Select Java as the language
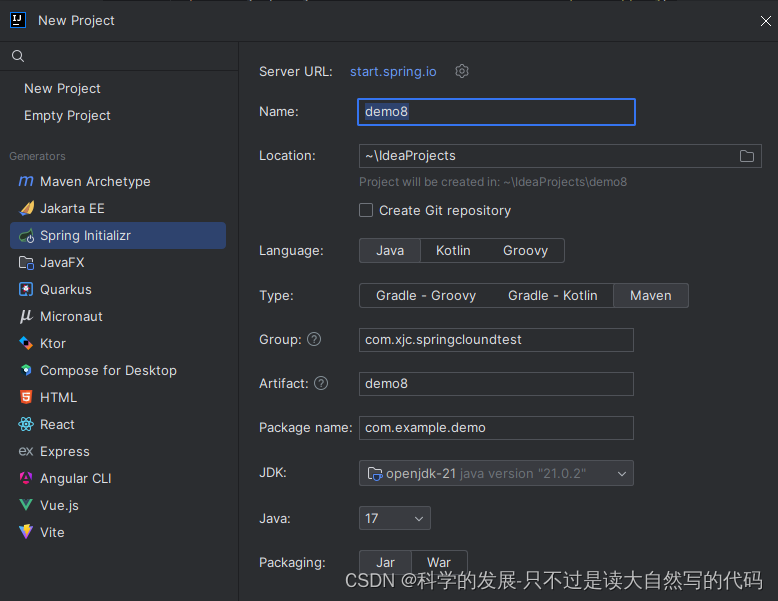This screenshot has height=601, width=778. (390, 251)
